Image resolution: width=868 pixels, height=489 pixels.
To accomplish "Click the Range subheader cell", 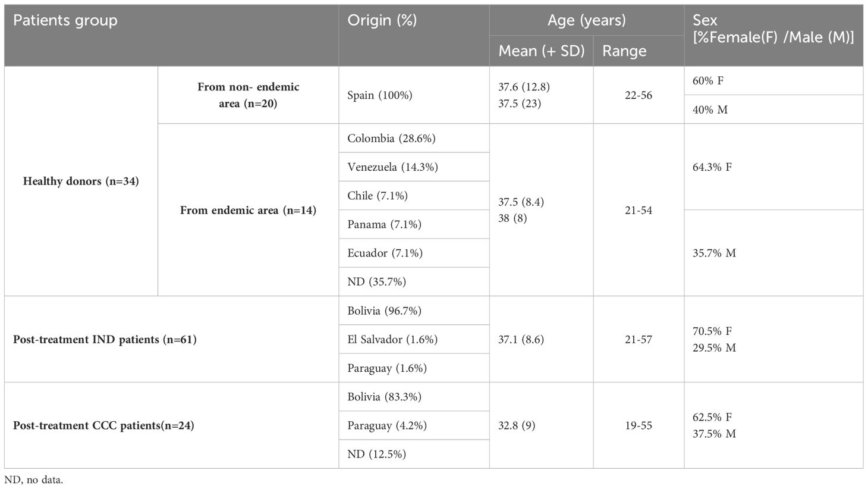I will pos(639,51).
